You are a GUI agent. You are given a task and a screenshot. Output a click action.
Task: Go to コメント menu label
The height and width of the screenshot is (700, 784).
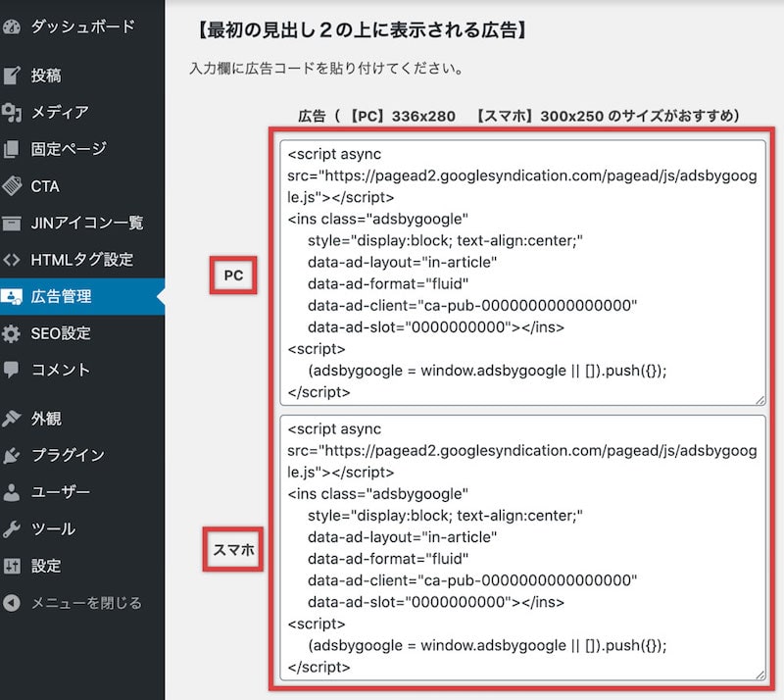61,370
